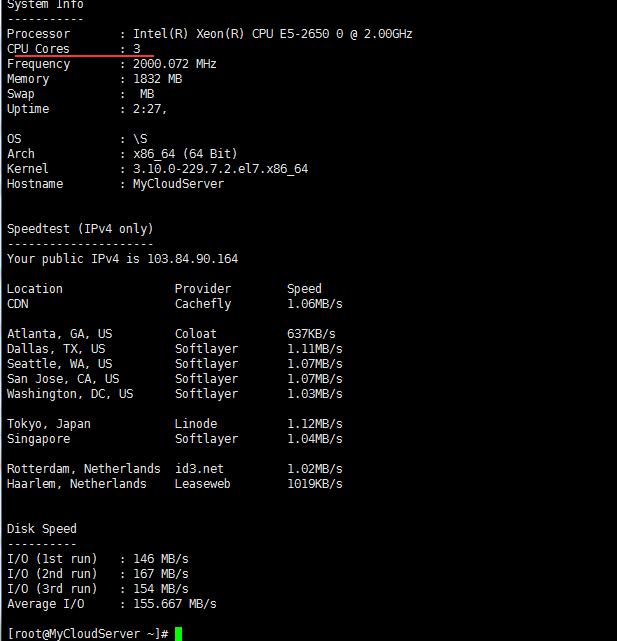
Task: Click the Intel Xeon processor model text
Action: (273, 34)
